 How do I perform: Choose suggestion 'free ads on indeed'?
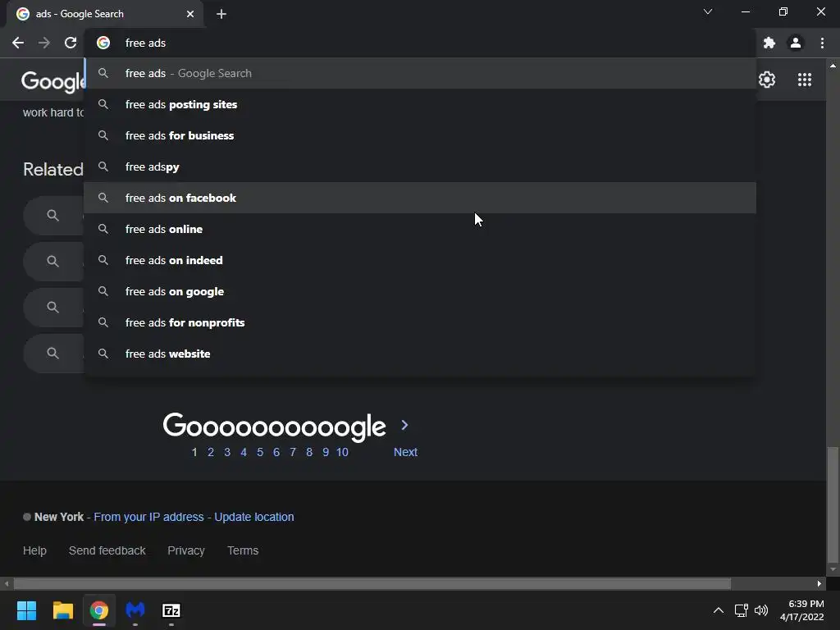tap(420, 260)
